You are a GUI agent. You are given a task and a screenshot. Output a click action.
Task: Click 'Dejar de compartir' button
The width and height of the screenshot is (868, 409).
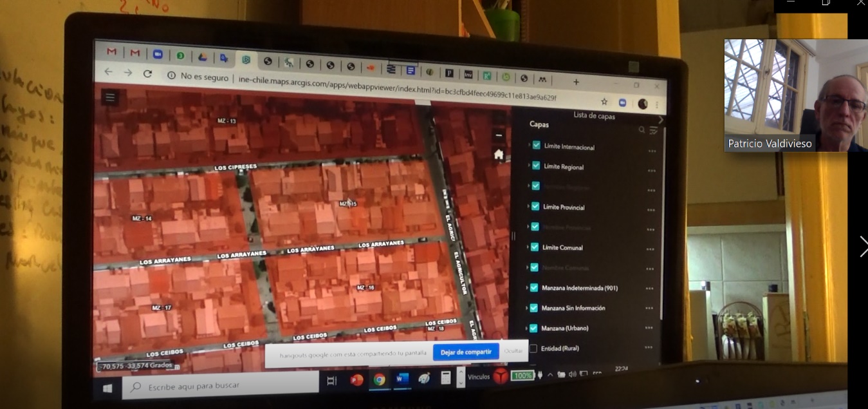(x=466, y=352)
